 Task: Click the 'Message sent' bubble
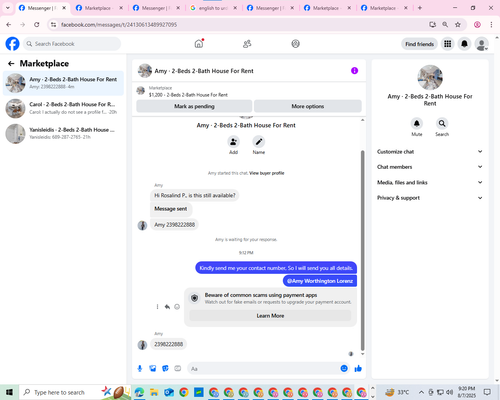tap(171, 209)
